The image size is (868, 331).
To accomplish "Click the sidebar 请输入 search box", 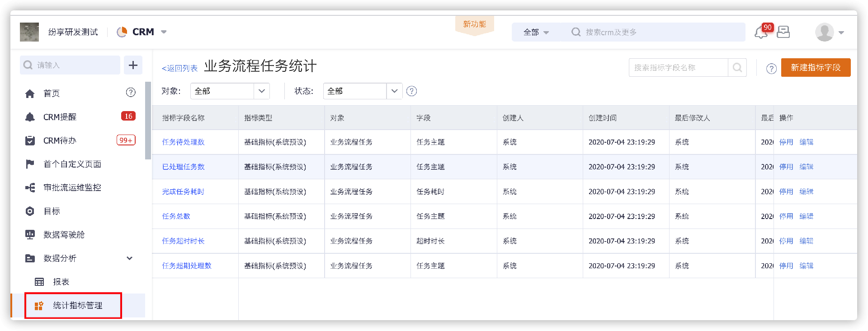I will point(70,65).
